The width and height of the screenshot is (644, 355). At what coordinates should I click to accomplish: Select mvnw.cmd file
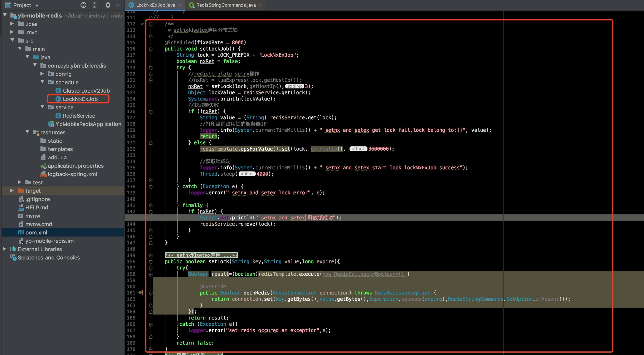pyautogui.click(x=39, y=224)
